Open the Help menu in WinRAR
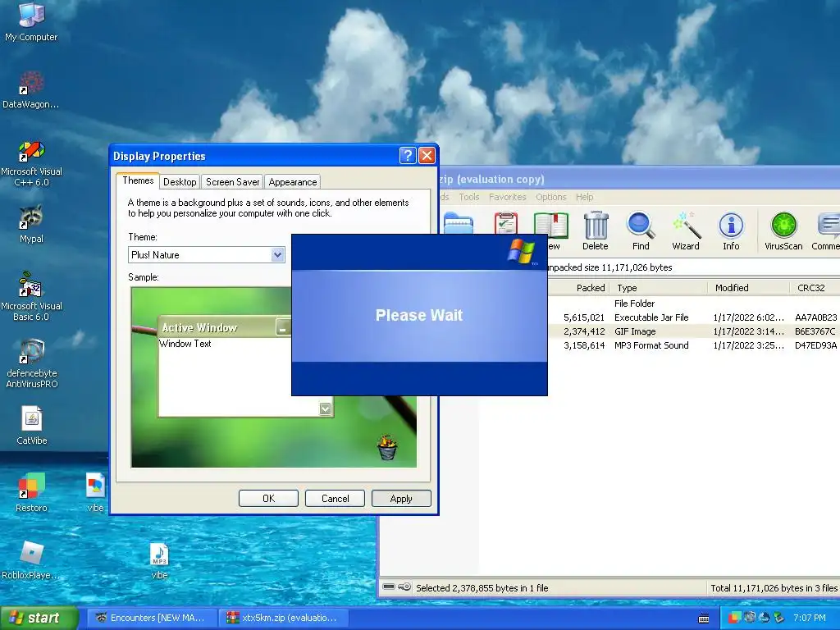 point(584,197)
